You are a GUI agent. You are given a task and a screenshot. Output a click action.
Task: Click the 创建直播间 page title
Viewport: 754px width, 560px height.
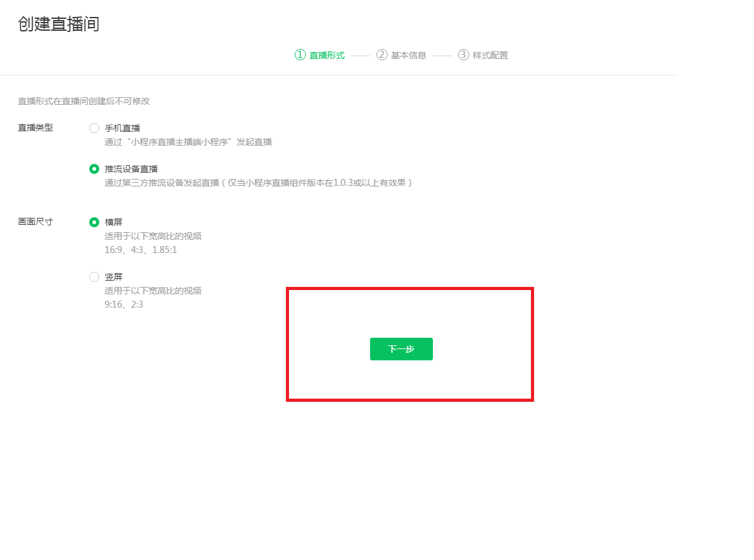58,24
